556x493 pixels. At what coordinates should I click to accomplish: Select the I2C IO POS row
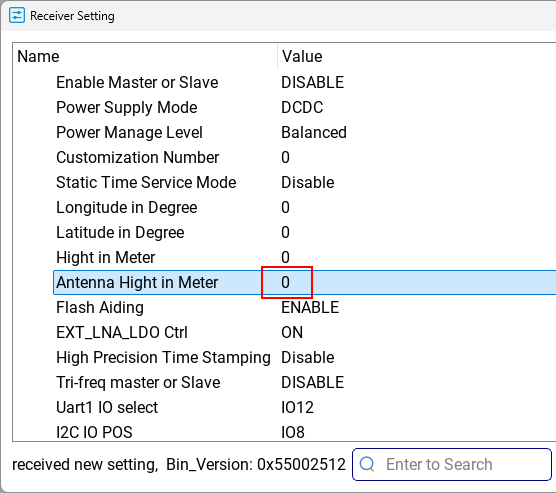click(305, 432)
